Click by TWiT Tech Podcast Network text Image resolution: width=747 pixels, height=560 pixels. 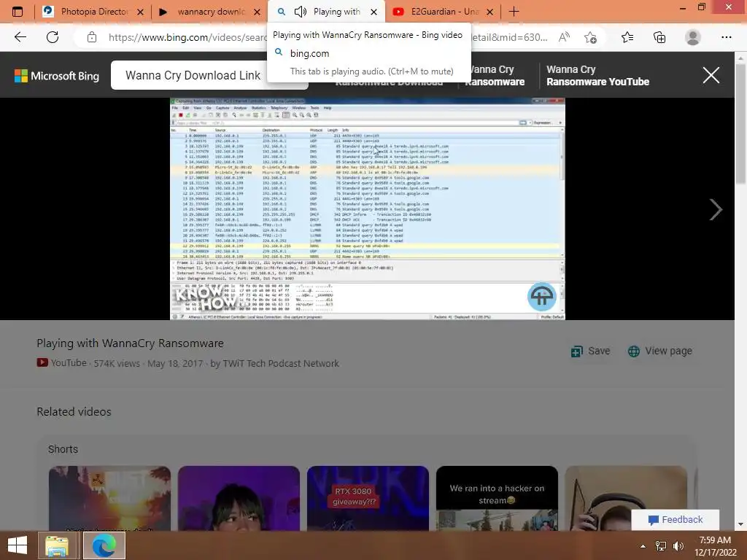[275, 363]
